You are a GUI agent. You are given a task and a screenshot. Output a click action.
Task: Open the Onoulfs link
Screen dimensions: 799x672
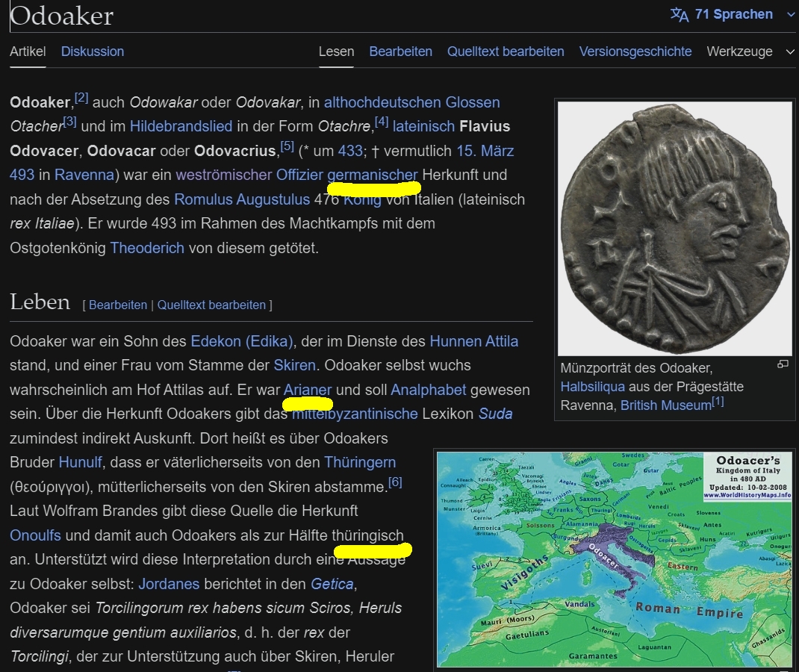[x=35, y=535]
